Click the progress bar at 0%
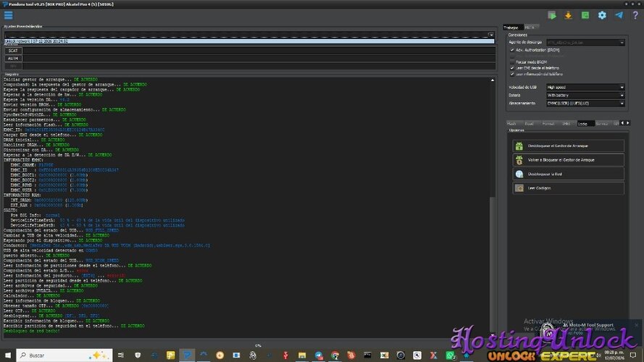 tap(258, 345)
